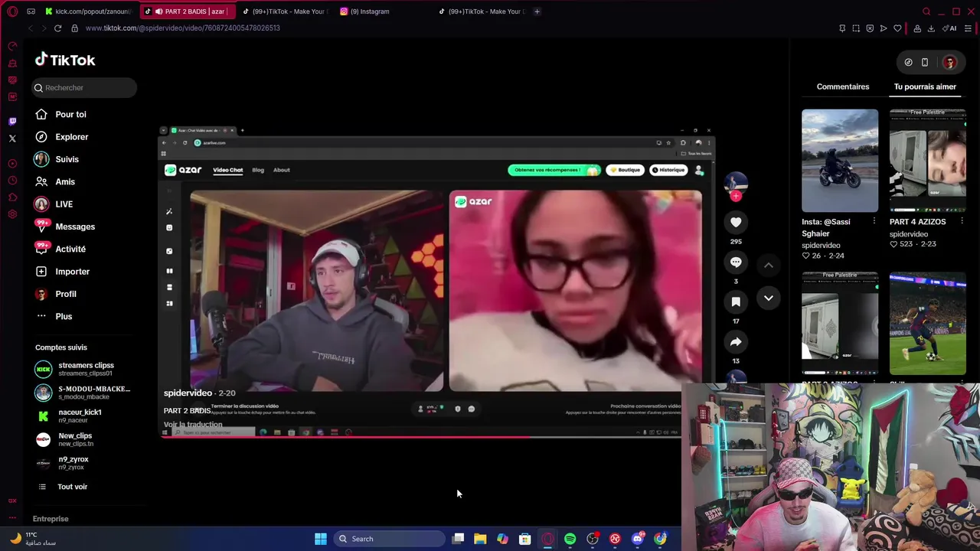Viewport: 980px width, 551px height.
Task: Go to the previous video with up chevron
Action: (x=768, y=265)
